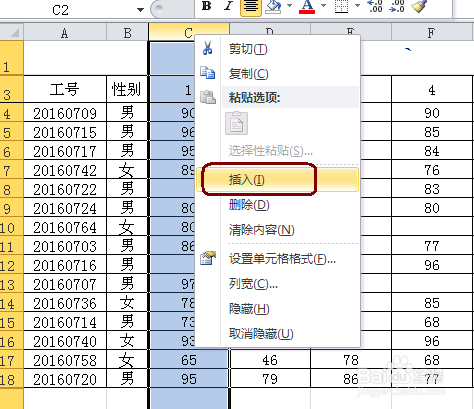The height and width of the screenshot is (409, 474).
Task: Click the paste option clipboard button
Action: click(236, 123)
